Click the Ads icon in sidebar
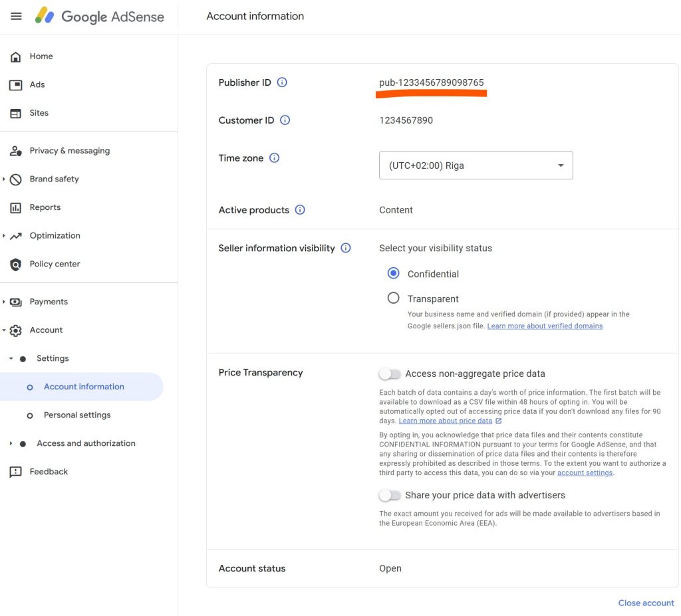This screenshot has width=681, height=616. [x=15, y=85]
